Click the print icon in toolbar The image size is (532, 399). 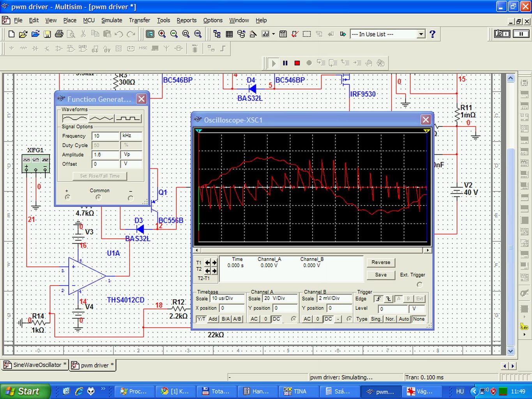pos(59,34)
